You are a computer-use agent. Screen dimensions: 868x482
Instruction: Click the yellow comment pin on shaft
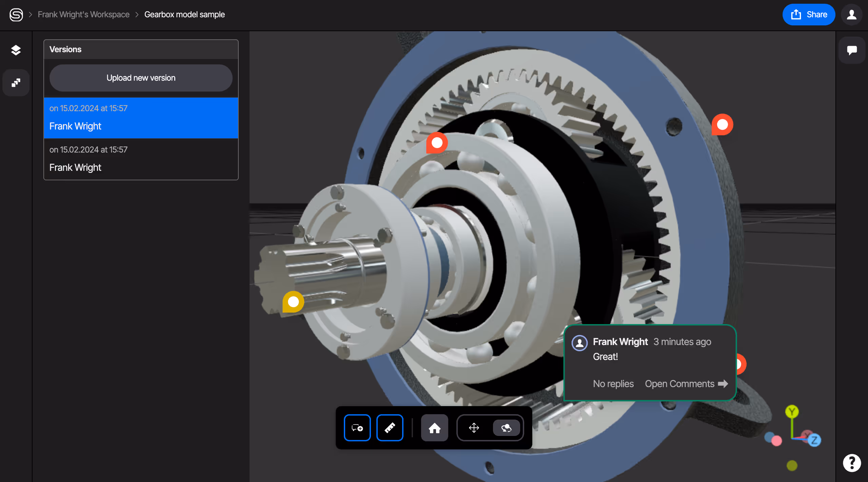(x=293, y=302)
